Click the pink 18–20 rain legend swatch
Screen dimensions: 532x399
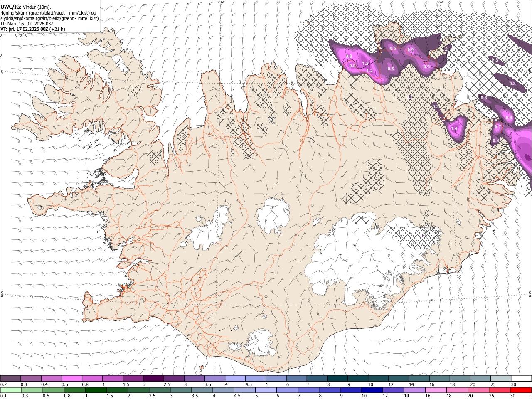pyautogui.click(x=457, y=390)
